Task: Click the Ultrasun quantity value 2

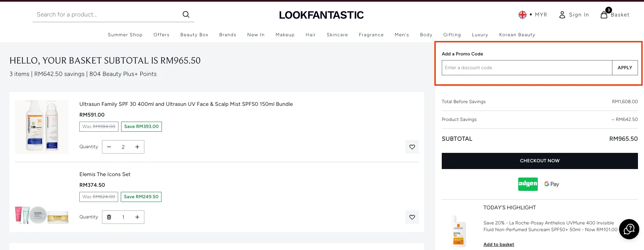Action: click(x=123, y=147)
